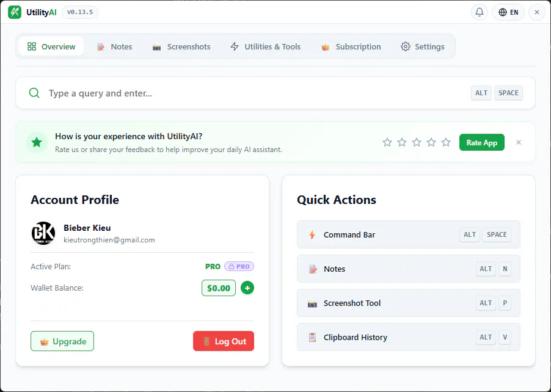The image size is (551, 392).
Task: Click the purple locked PRO badge
Action: (x=239, y=266)
